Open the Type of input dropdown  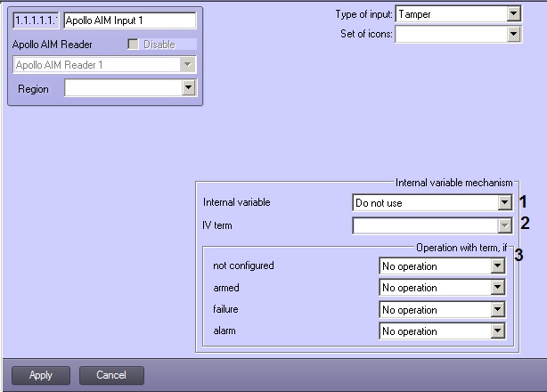(512, 13)
